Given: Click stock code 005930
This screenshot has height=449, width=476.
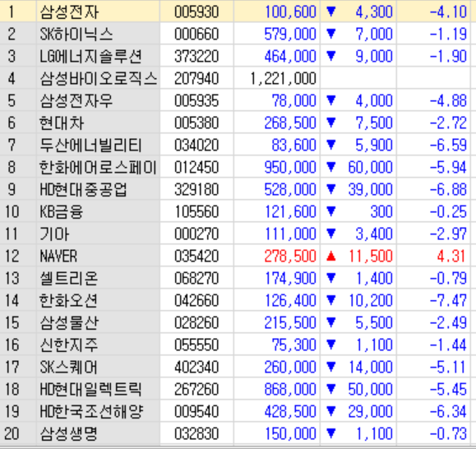Looking at the screenshot, I should (x=196, y=12).
